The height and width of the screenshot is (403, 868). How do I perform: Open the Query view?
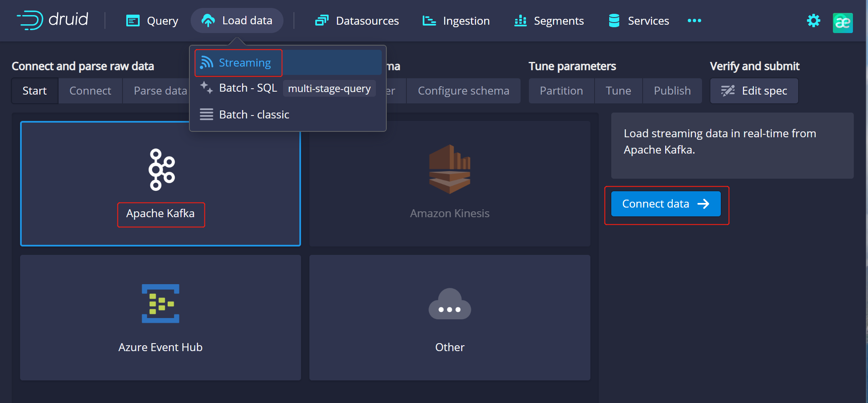point(153,21)
